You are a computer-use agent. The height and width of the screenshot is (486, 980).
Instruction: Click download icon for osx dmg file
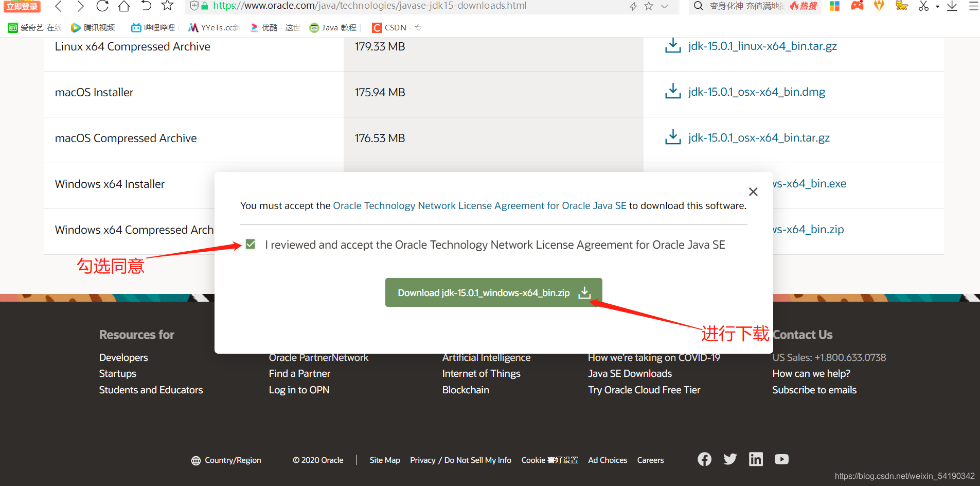pos(672,91)
